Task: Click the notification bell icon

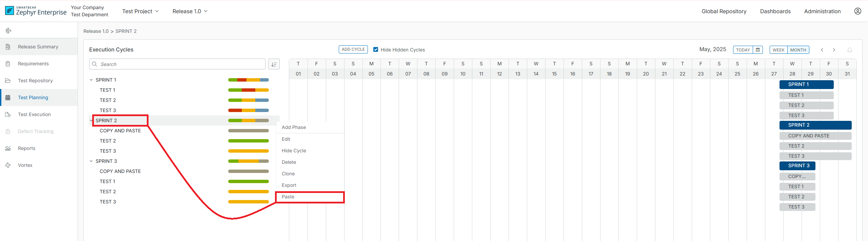Action: pyautogui.click(x=850, y=50)
